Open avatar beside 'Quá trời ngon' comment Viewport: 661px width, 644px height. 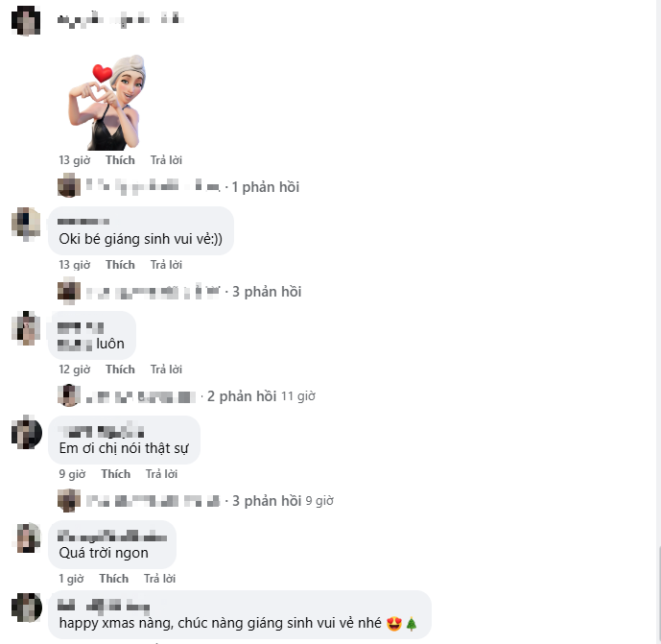(x=28, y=537)
